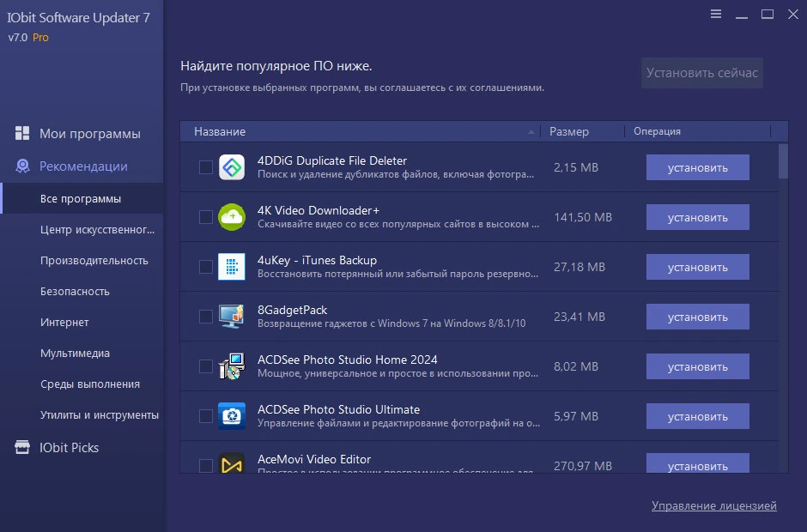Click the Recommendations badge icon
Screen dimensions: 807x532
(22, 166)
